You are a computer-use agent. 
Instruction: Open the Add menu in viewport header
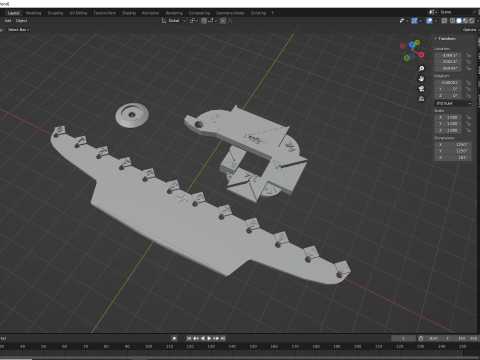pos(8,21)
